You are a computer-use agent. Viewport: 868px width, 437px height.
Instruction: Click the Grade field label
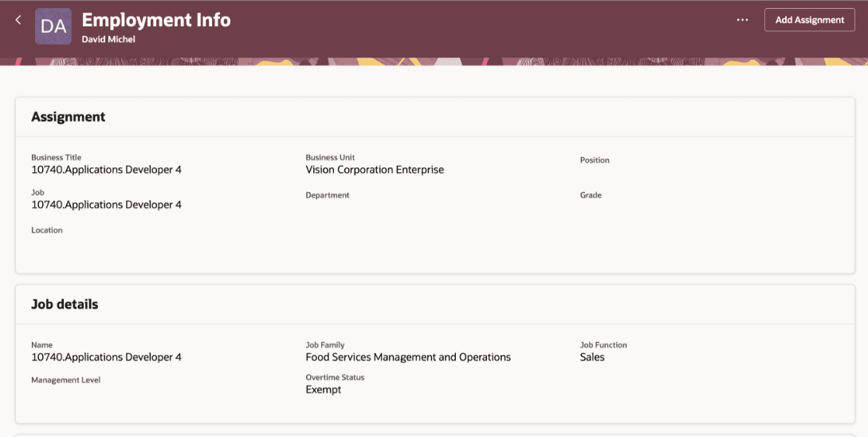click(591, 195)
